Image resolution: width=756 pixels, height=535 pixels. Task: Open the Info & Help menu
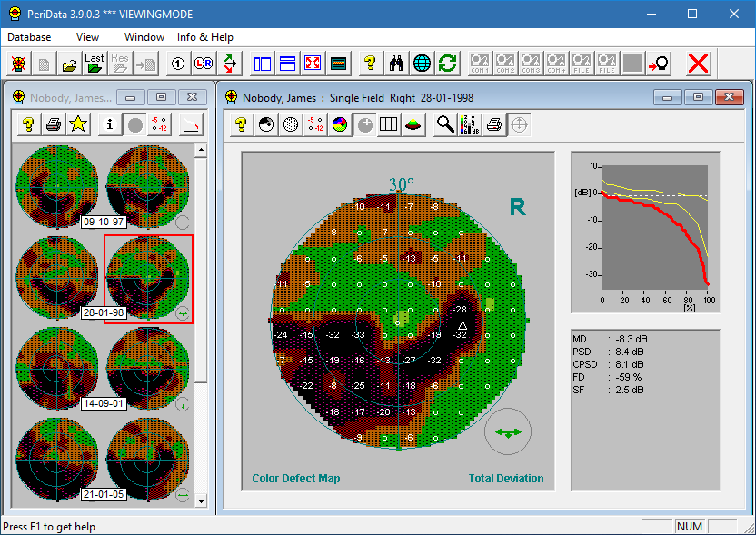click(205, 37)
